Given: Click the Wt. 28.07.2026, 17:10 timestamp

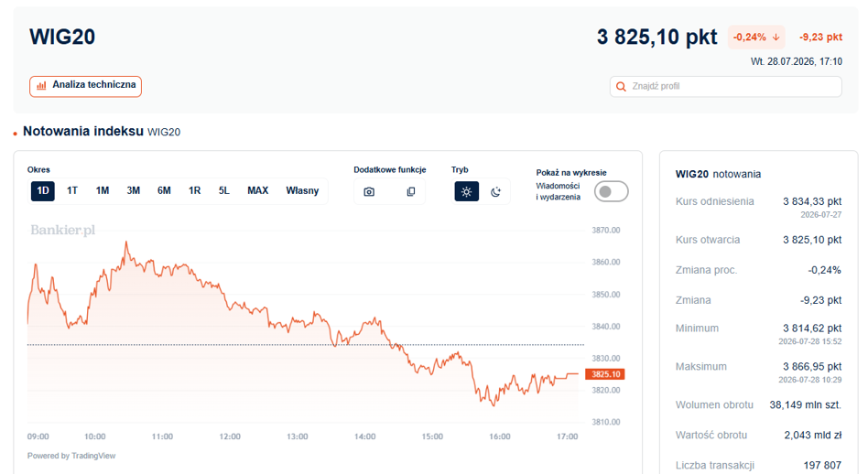Looking at the screenshot, I should click(x=796, y=61).
